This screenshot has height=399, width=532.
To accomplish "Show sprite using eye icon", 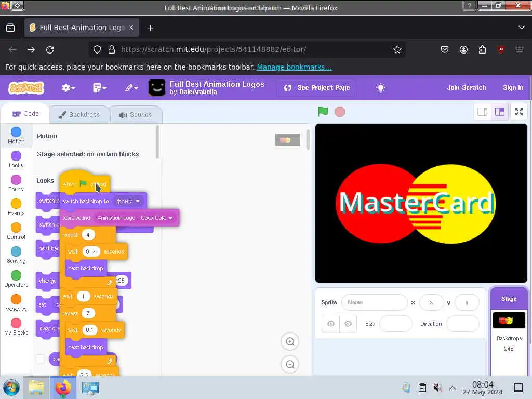I will pos(330,324).
